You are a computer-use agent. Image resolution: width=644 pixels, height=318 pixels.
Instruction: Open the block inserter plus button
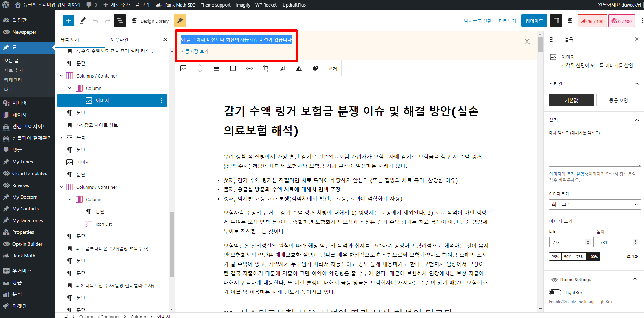[69, 21]
